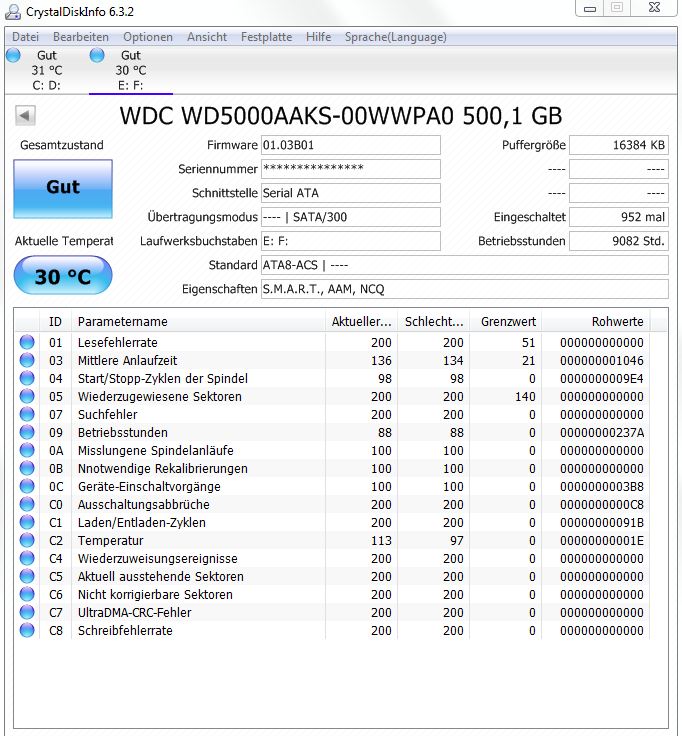Click the Übertragungsmodus field SATA/300
The image size is (682, 736).
coord(351,217)
